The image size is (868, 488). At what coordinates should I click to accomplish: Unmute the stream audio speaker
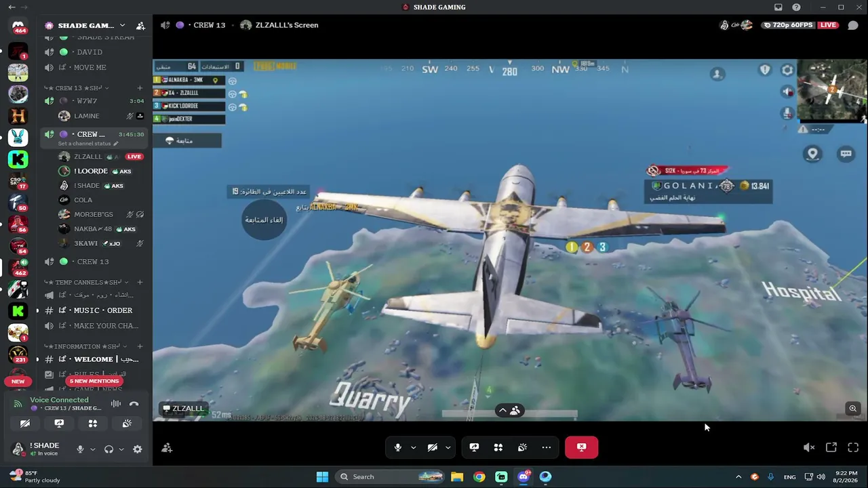808,447
